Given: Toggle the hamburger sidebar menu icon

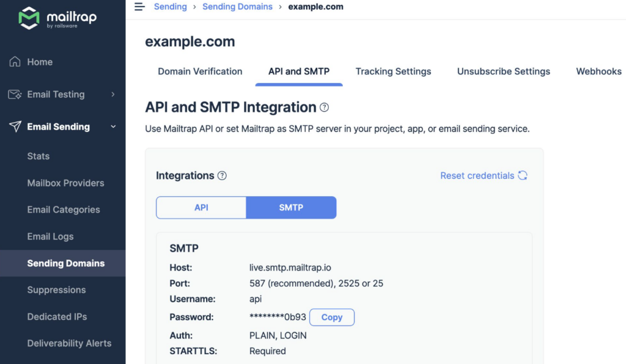Looking at the screenshot, I should click(139, 7).
